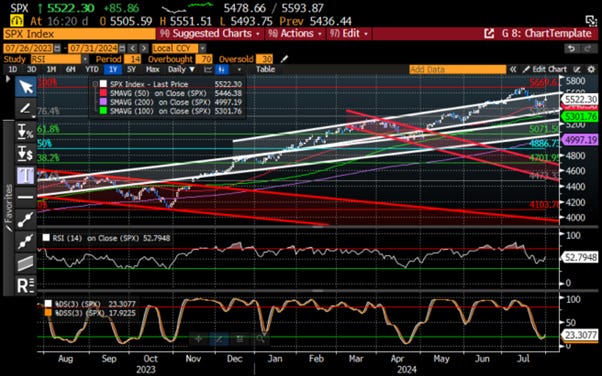Click the start date calendar icon
The height and width of the screenshot is (376, 602).
(58, 48)
